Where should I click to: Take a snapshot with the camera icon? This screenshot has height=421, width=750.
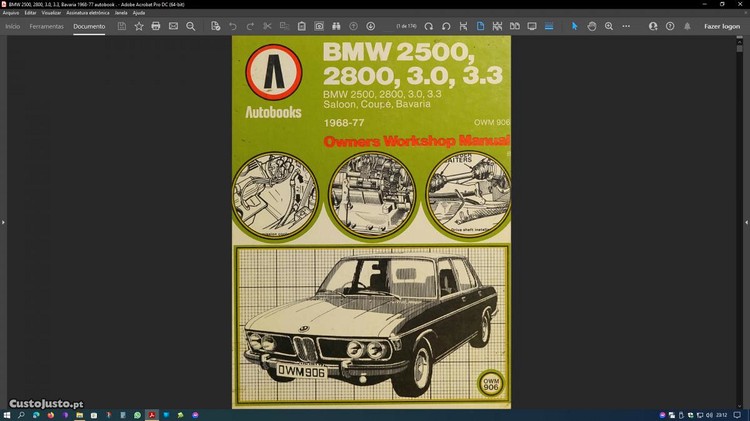(319, 26)
